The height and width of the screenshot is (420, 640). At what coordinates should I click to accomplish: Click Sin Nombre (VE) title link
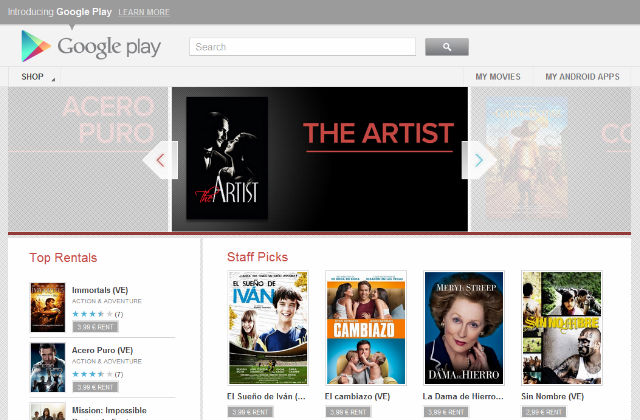(552, 396)
